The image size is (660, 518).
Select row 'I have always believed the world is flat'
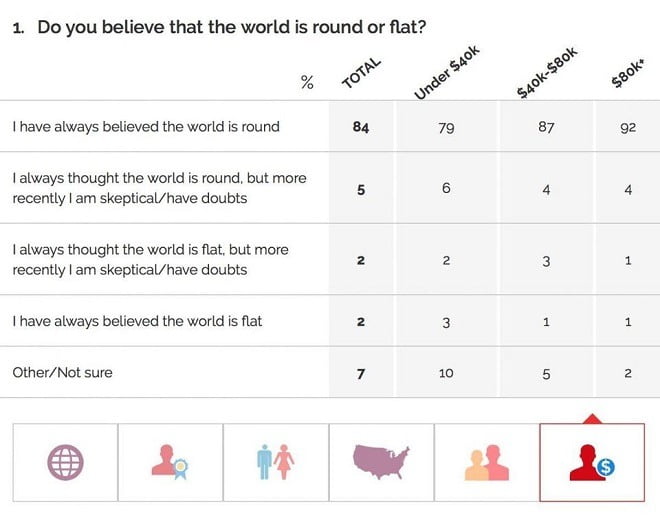click(330, 321)
